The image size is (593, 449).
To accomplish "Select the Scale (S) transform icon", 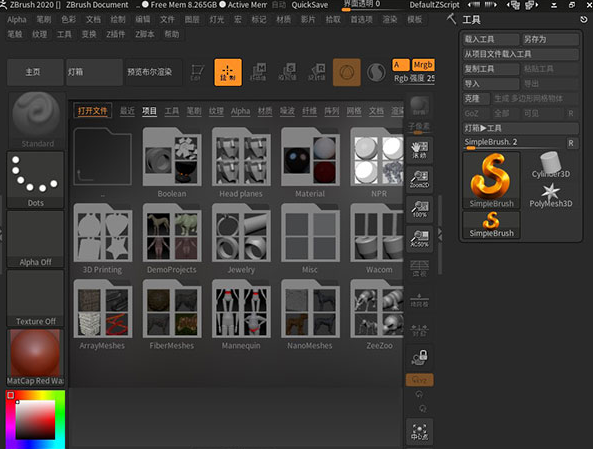I will tap(287, 72).
